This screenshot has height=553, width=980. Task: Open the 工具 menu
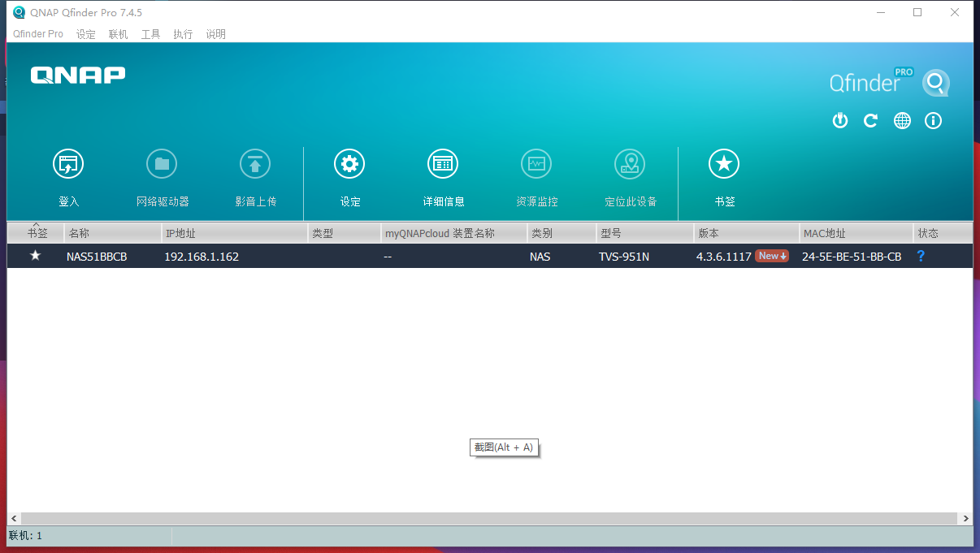pyautogui.click(x=150, y=34)
